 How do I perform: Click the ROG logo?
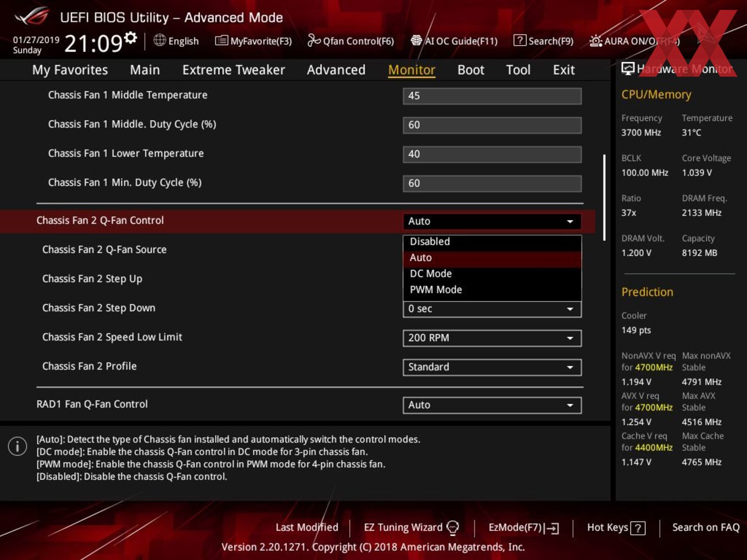pos(32,16)
